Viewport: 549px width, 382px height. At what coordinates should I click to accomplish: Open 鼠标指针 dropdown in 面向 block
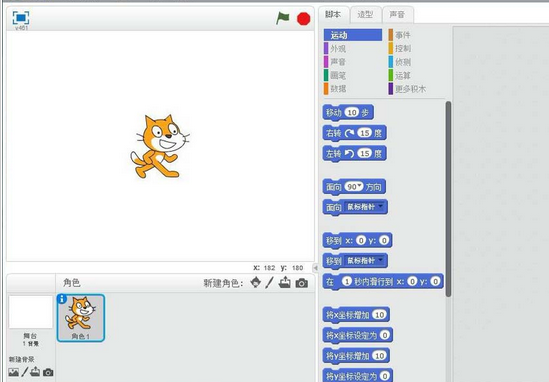tap(381, 207)
